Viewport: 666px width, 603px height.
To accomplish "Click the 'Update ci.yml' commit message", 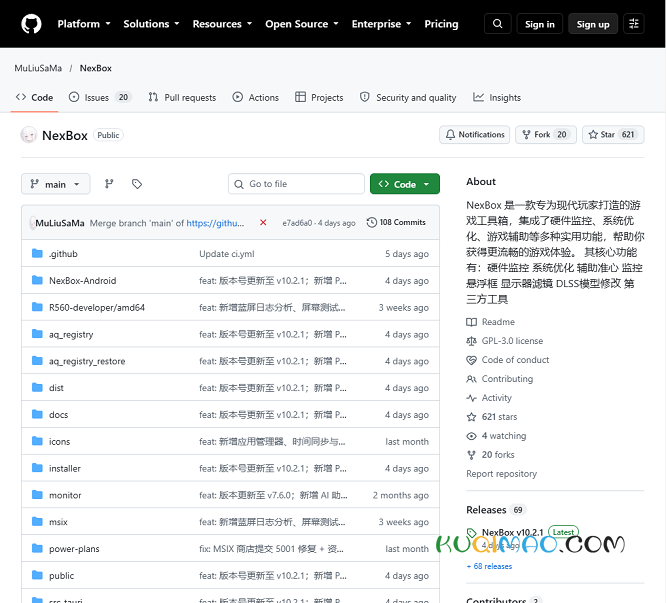I will [227, 254].
